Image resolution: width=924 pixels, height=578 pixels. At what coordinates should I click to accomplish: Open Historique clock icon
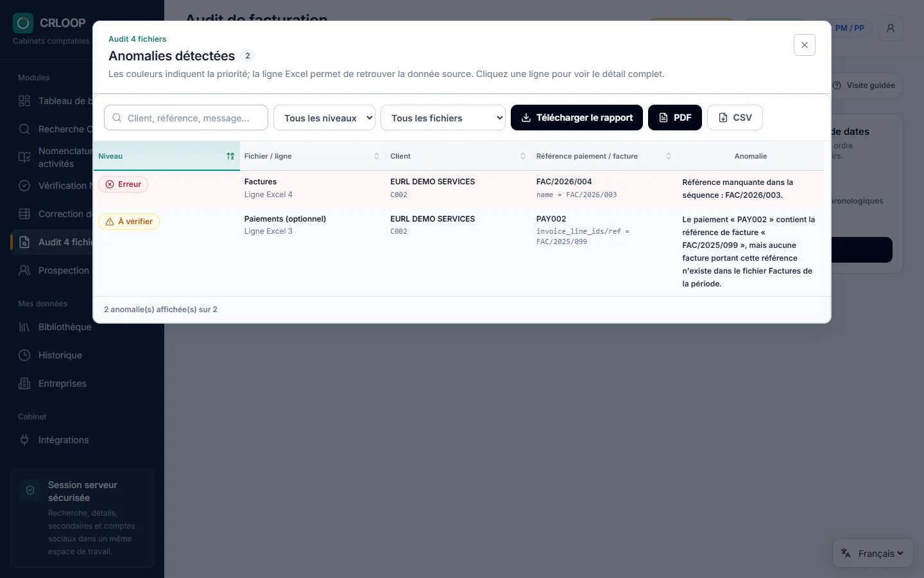(x=24, y=355)
